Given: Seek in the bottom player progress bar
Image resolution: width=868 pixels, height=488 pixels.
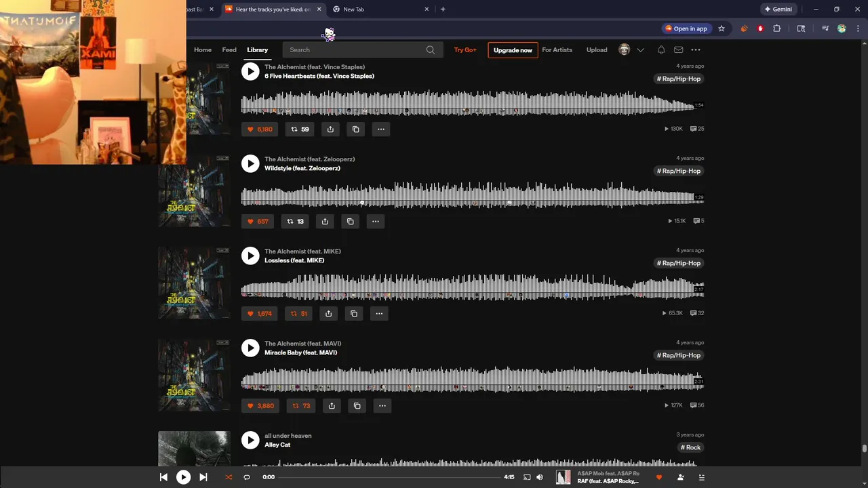Looking at the screenshot, I should tap(389, 477).
